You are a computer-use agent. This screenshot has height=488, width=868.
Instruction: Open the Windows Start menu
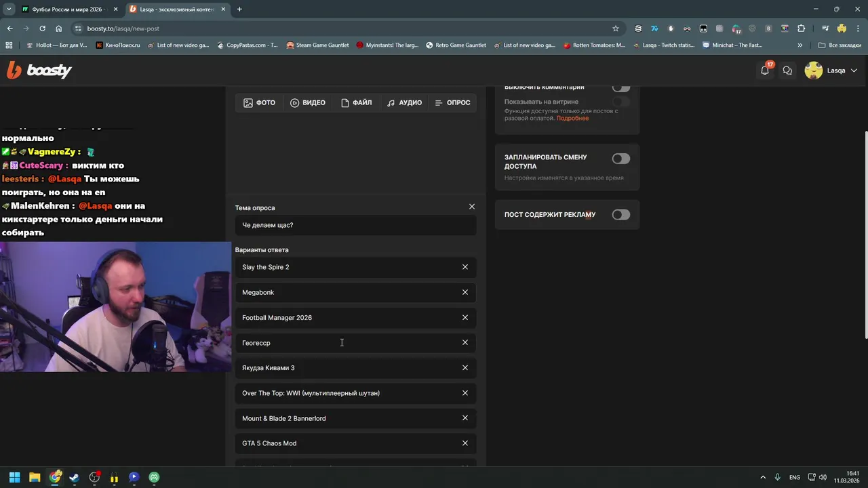pyautogui.click(x=14, y=477)
